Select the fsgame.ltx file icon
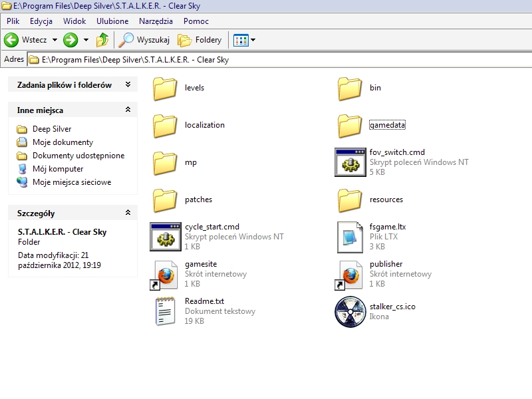The image size is (532, 399). [x=350, y=237]
